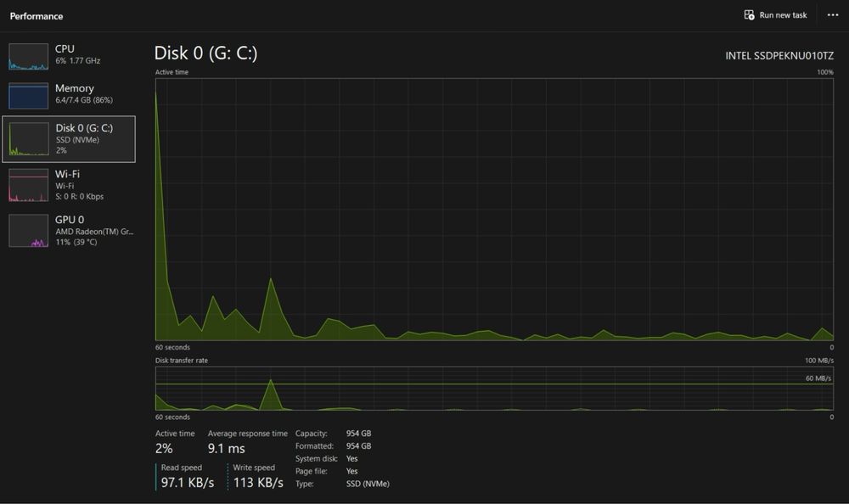849x504 pixels.
Task: Click the Run new task button label
Action: pyautogui.click(x=783, y=15)
